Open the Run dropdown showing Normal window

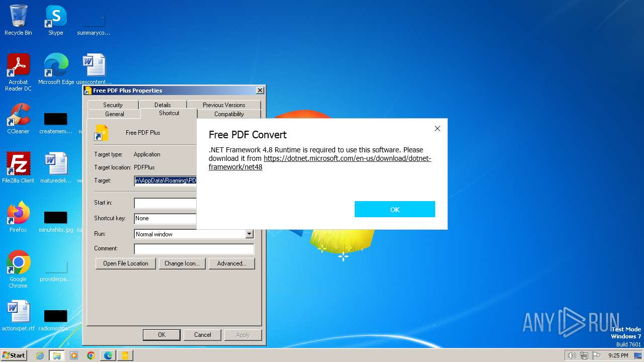[249, 234]
